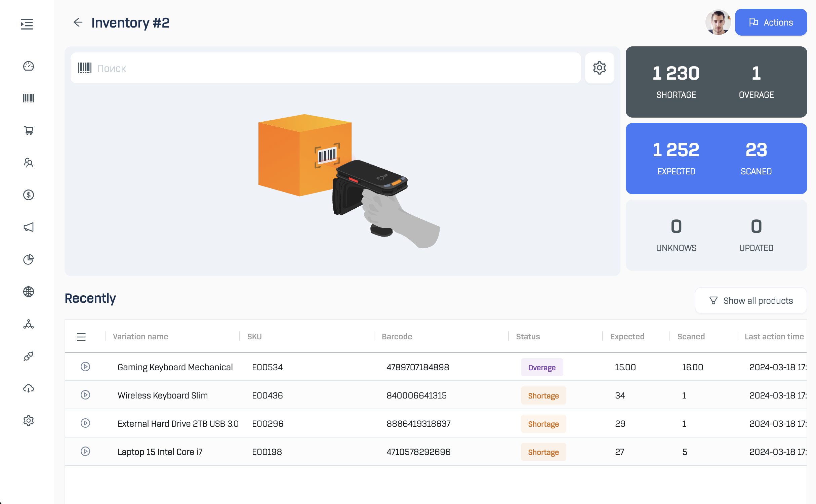The width and height of the screenshot is (816, 504).
Task: Click SKU E00296 cell
Action: (268, 424)
